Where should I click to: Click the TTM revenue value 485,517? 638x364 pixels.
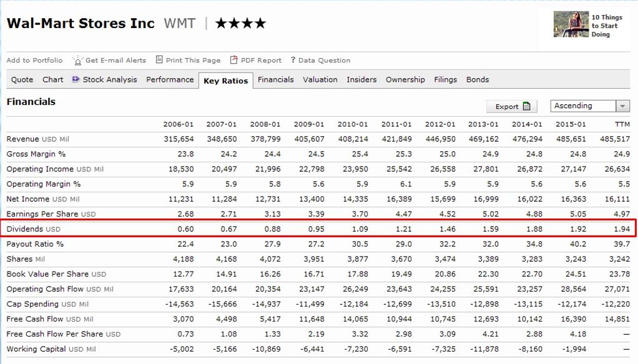click(x=614, y=139)
